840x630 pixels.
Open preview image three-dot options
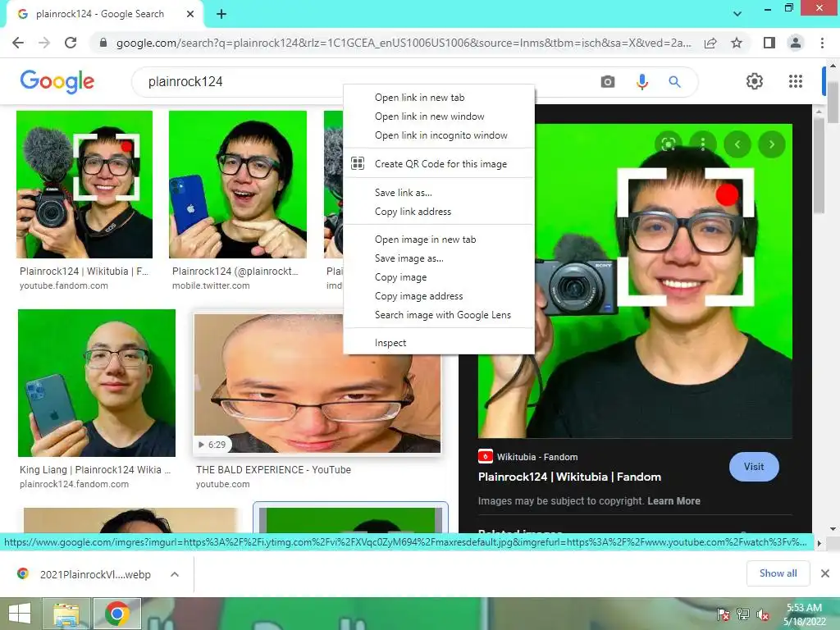703,144
